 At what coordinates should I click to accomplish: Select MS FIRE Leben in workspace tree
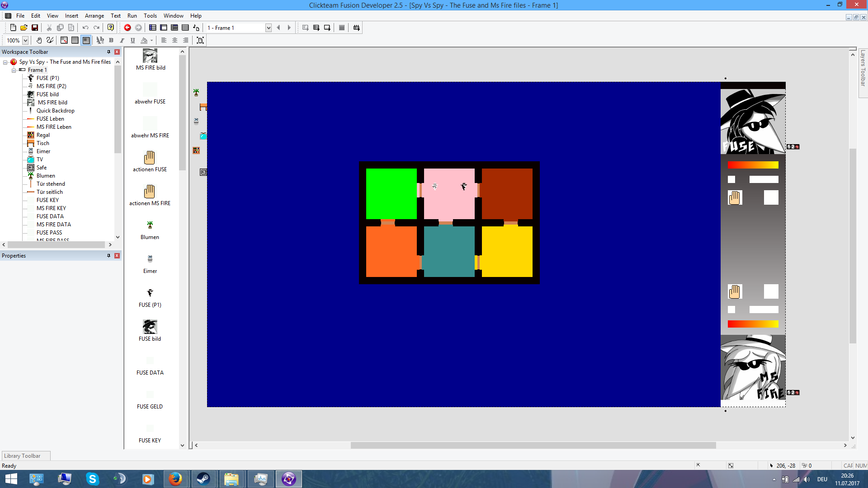[x=54, y=127]
